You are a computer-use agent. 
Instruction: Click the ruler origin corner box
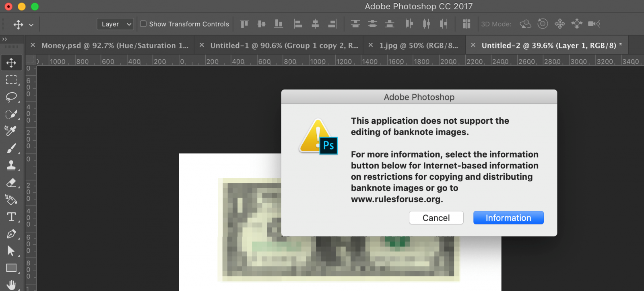31,60
